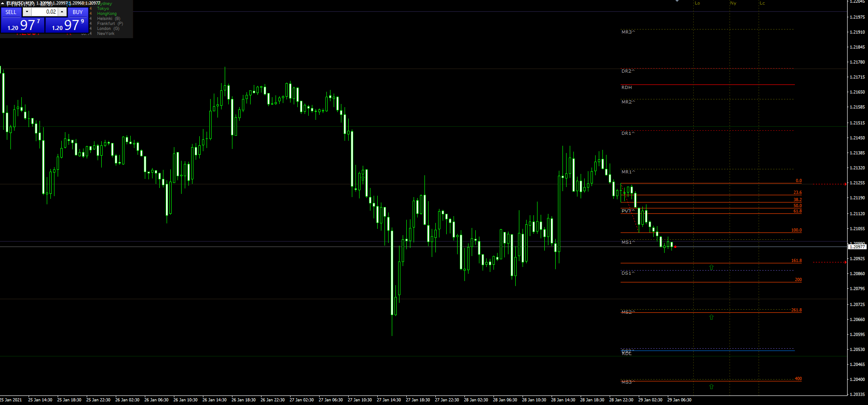
Task: Click the Helsinki (B) session label
Action: point(108,19)
